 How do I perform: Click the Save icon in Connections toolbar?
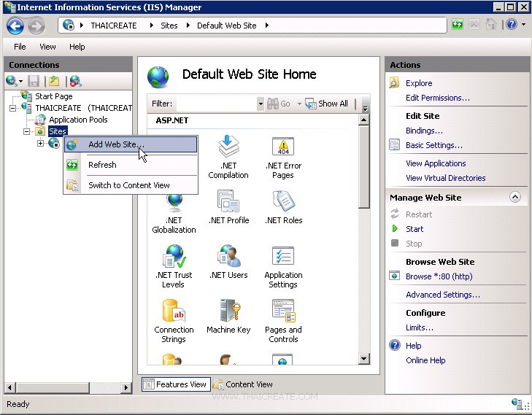coord(34,82)
